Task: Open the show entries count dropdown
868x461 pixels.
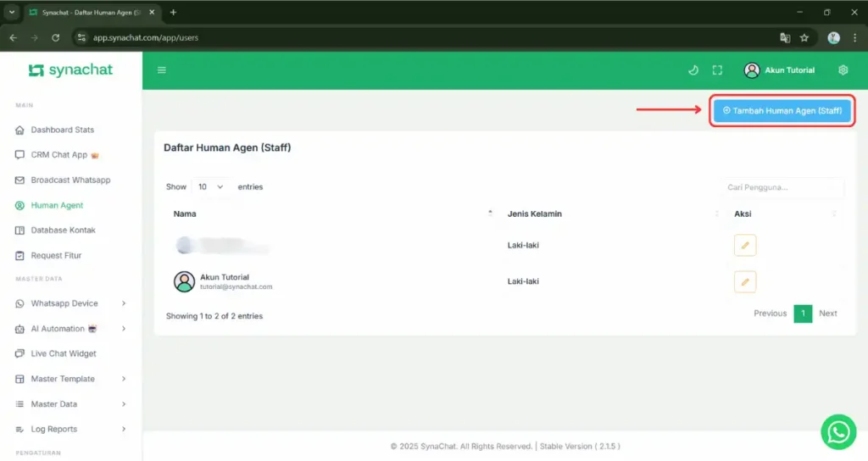Action: [x=210, y=187]
